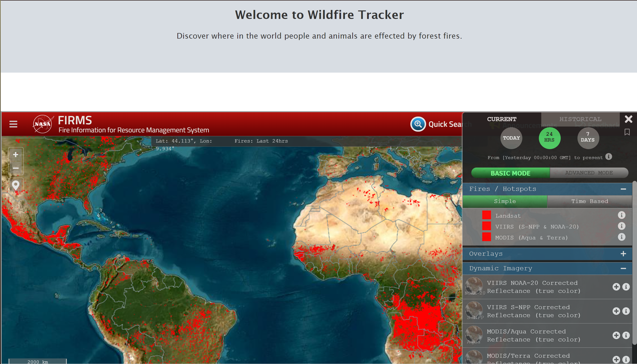Screen dimensions: 637x364
Task: Click the location marker map button
Action: (x=16, y=185)
